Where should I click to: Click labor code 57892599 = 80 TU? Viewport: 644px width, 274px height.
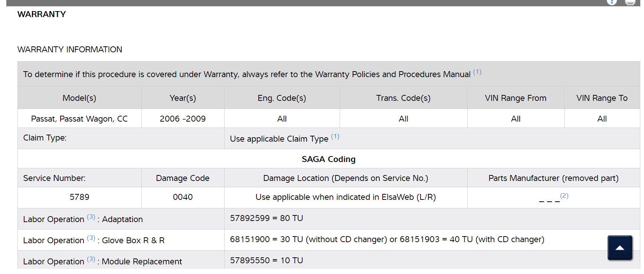tap(267, 218)
